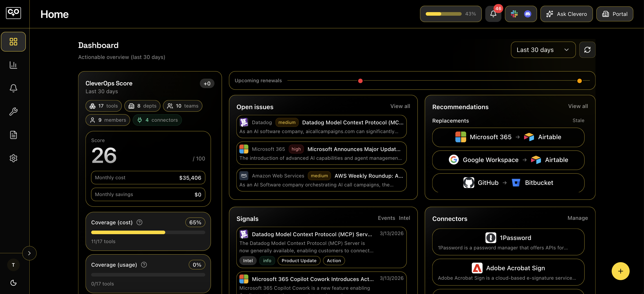Expand the sidebar with chevron arrow
Image resolution: width=644 pixels, height=294 pixels.
pos(29,253)
